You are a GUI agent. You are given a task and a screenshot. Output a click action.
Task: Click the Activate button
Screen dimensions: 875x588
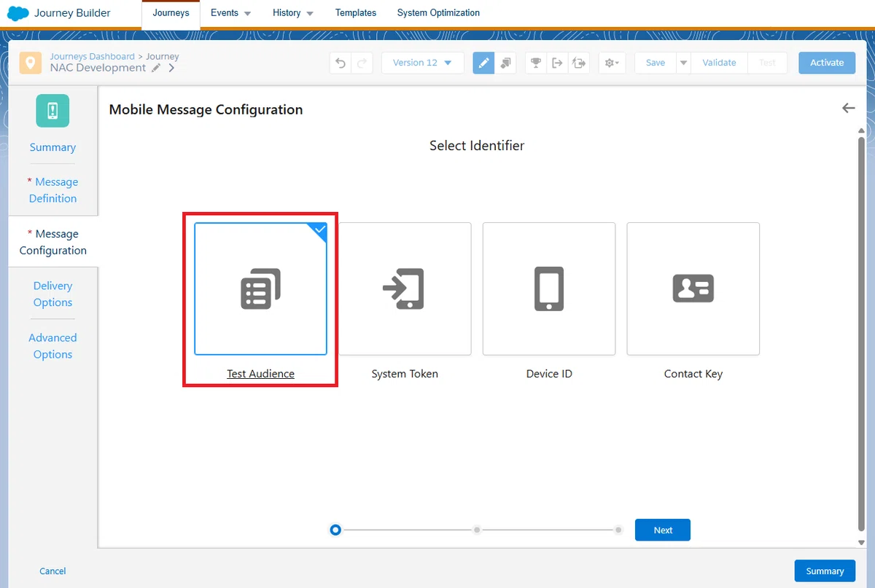827,63
